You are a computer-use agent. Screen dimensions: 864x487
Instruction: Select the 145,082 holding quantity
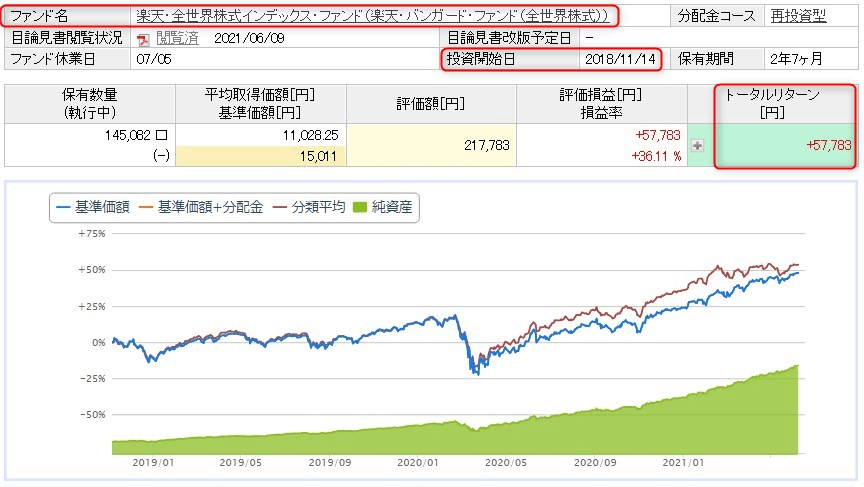(128, 136)
